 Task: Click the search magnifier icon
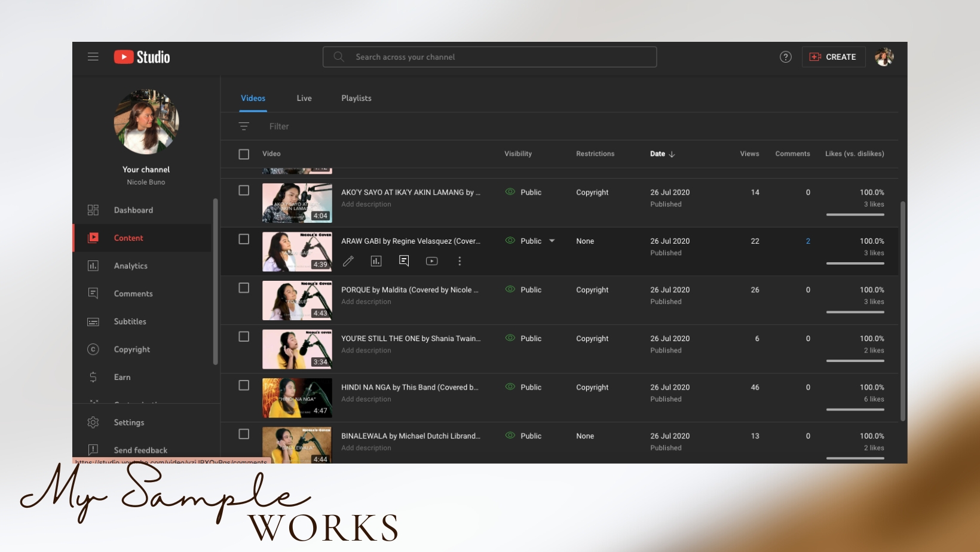pos(339,57)
